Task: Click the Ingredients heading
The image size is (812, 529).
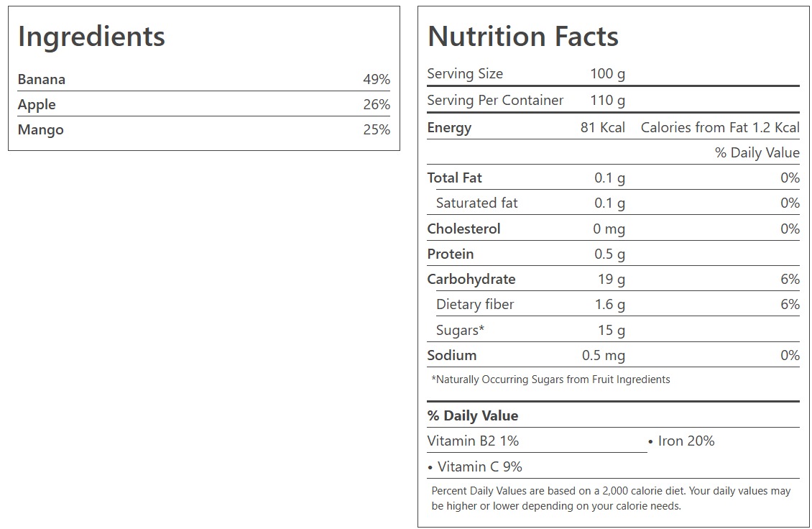Action: pos(91,37)
